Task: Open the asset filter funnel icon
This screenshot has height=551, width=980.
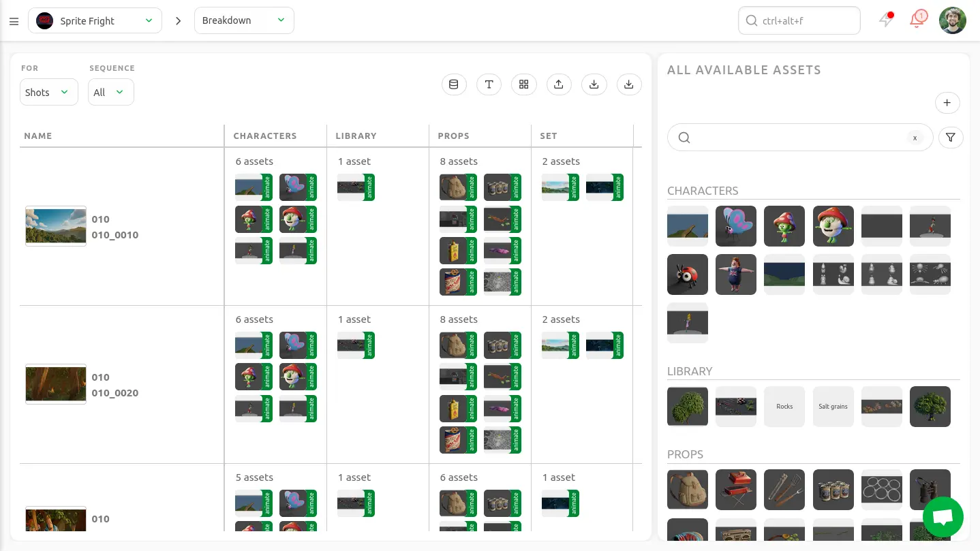Action: click(x=951, y=138)
